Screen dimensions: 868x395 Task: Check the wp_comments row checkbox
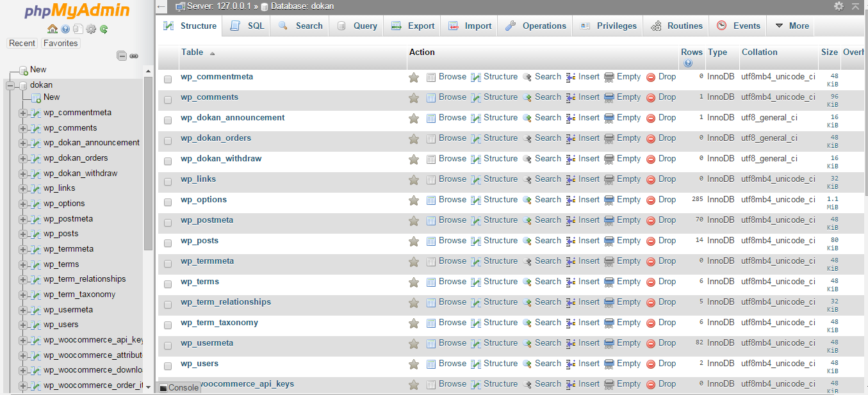(168, 100)
